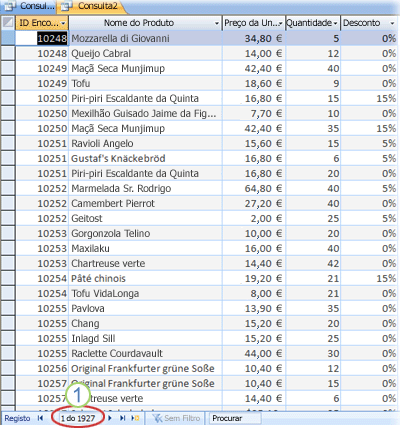Select the row of Marmelada Sr. Rodrigo

8,188
